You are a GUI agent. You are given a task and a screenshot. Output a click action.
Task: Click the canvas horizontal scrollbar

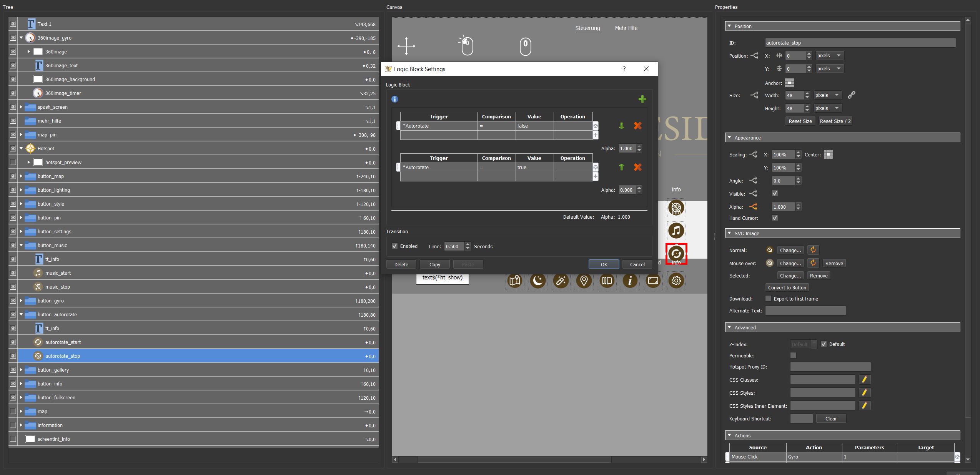[514, 459]
